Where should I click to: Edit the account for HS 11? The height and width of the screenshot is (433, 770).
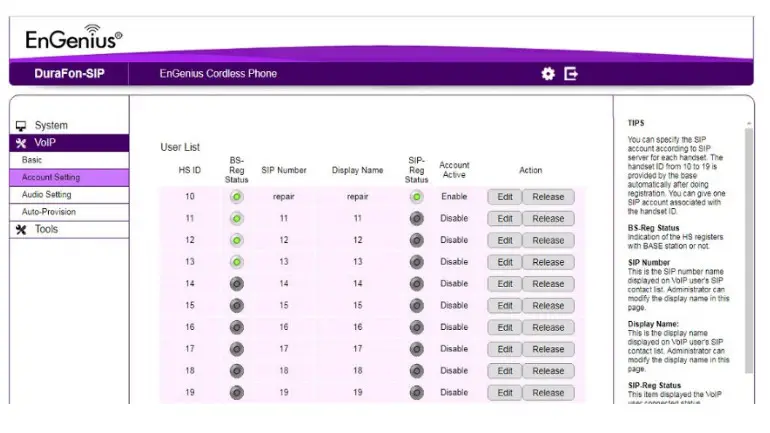click(504, 218)
